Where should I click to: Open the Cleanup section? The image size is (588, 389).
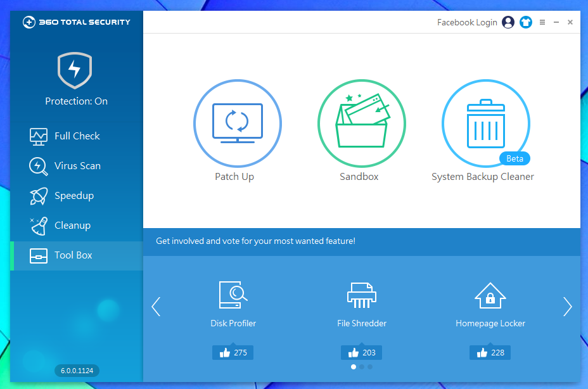coord(77,226)
